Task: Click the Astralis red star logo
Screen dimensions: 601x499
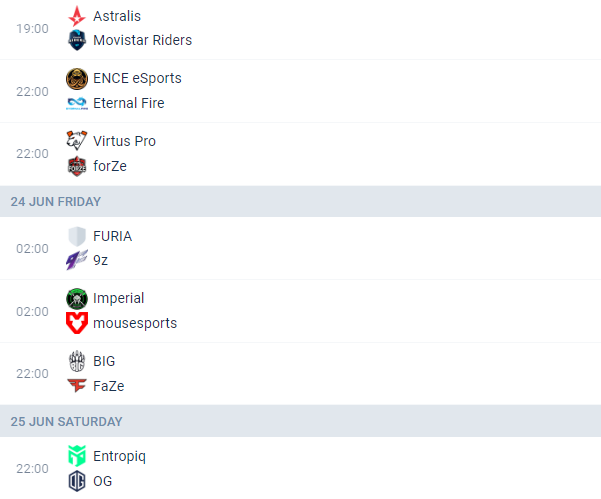Action: point(77,16)
